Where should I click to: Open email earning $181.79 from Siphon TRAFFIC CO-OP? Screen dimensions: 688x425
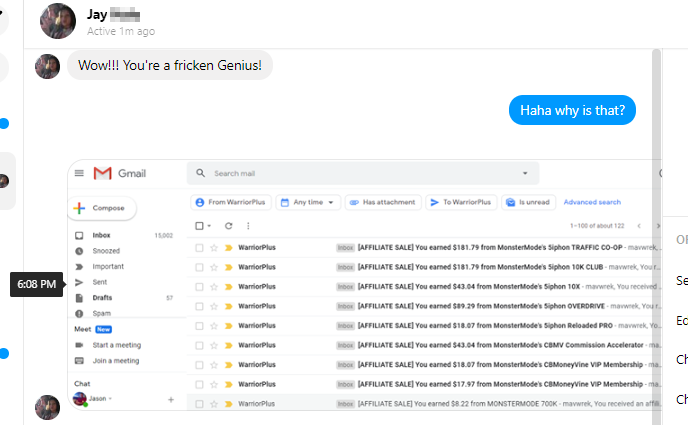pos(423,248)
